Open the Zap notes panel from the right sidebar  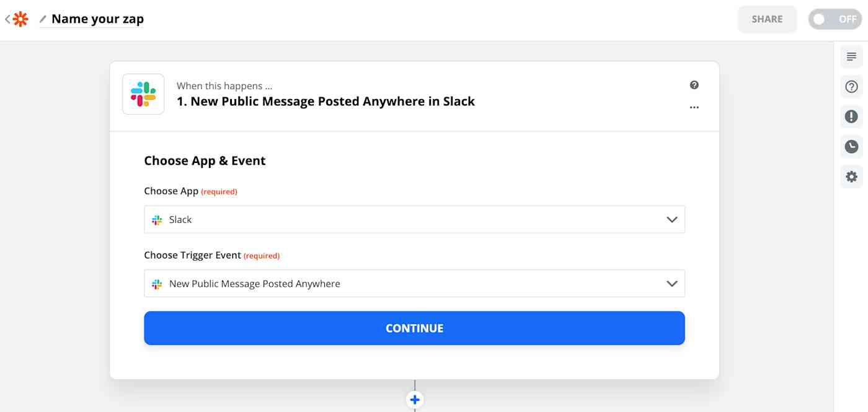pos(851,56)
